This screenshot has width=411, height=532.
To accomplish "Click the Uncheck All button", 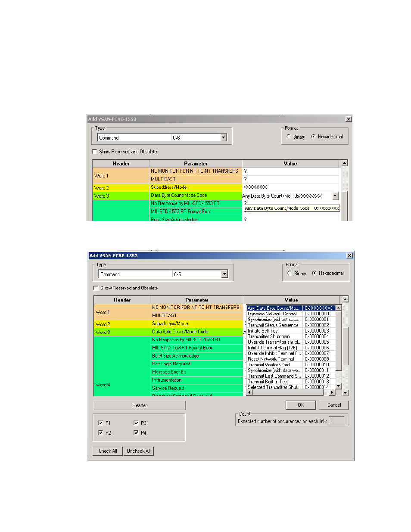I will click(139, 451).
